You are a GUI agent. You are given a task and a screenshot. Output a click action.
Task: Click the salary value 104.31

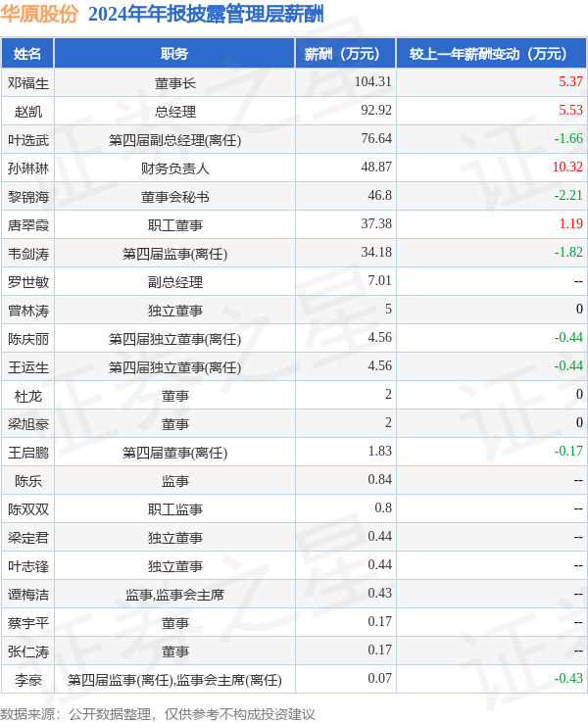(372, 82)
